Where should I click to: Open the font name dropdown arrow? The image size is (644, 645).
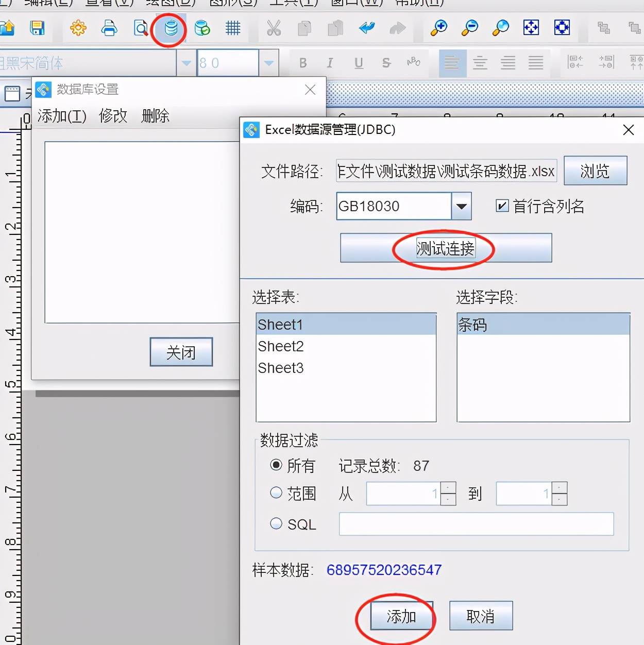coord(186,63)
